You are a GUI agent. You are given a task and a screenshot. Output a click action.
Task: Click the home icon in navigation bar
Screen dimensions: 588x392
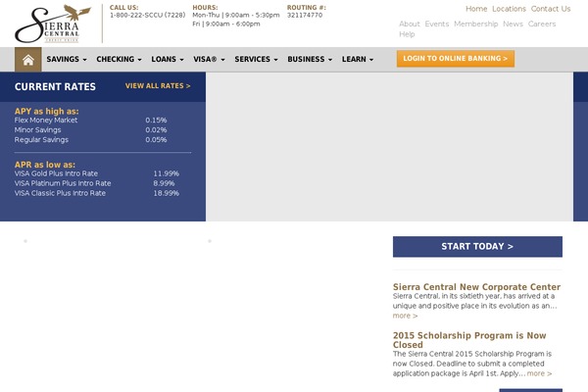coord(28,60)
